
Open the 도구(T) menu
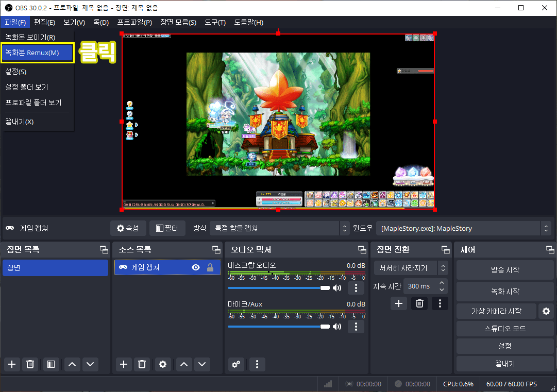[x=215, y=22]
